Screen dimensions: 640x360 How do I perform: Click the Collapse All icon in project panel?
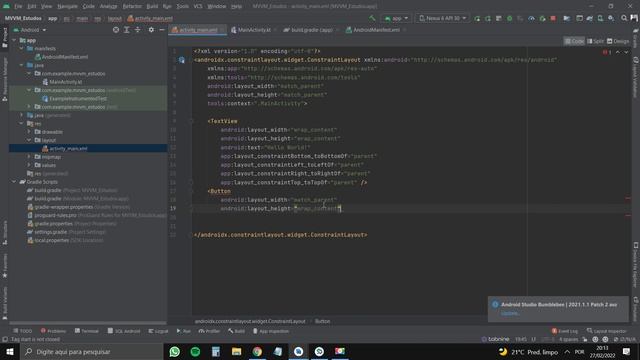pyautogui.click(x=138, y=30)
